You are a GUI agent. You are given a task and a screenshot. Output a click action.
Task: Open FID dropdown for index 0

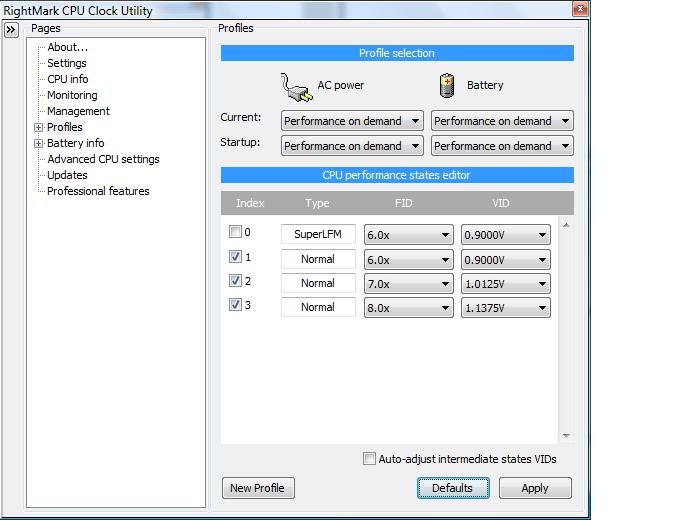pos(409,235)
